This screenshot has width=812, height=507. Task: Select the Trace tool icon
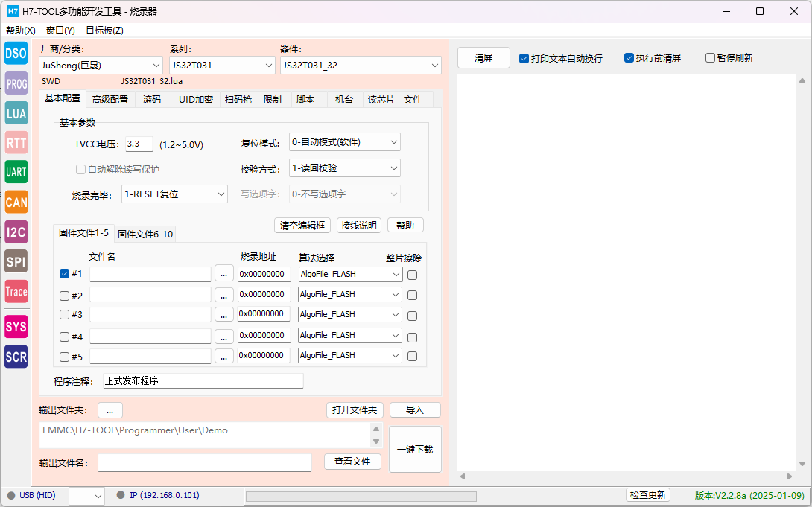tap(16, 292)
